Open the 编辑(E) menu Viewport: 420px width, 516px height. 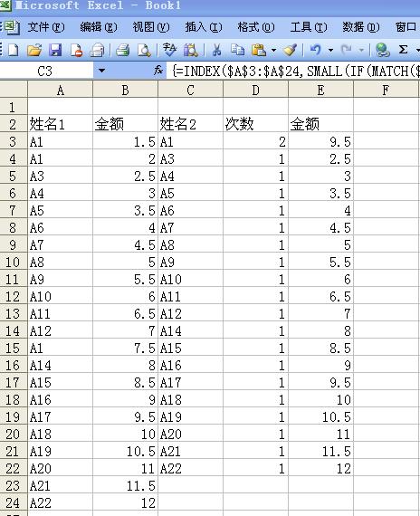[99, 27]
